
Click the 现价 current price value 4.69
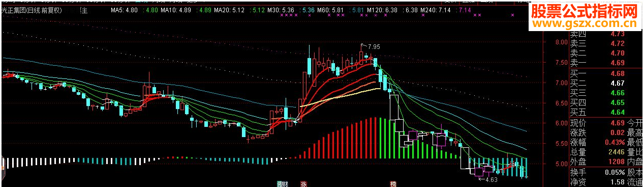pyautogui.click(x=617, y=123)
